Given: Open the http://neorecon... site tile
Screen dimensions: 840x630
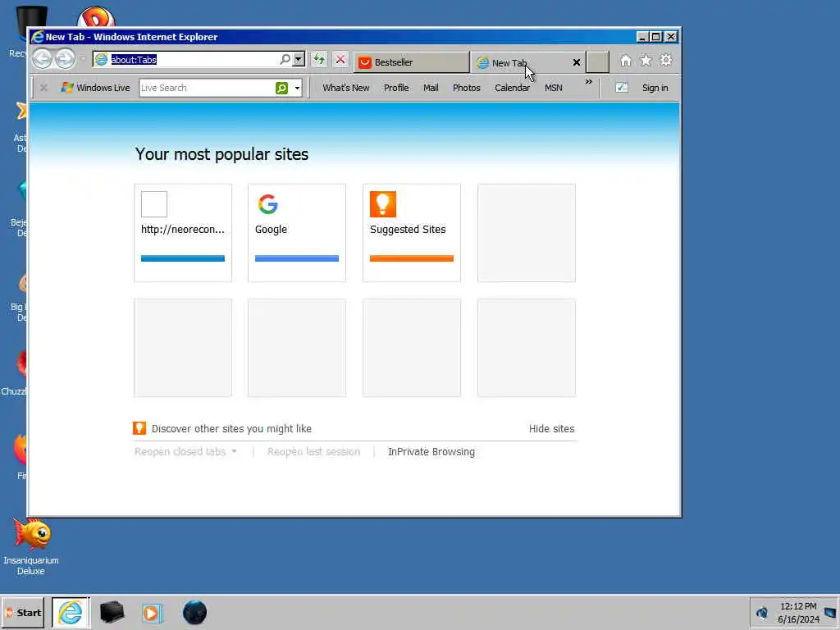Looking at the screenshot, I should pyautogui.click(x=183, y=232).
